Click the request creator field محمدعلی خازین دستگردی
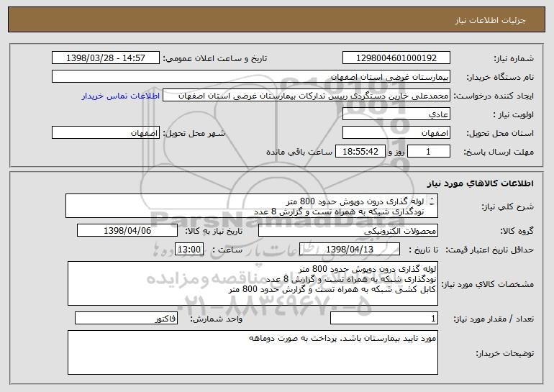 pyautogui.click(x=306, y=96)
